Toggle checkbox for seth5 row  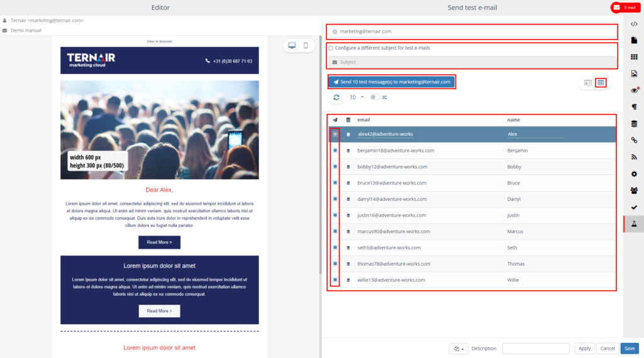click(335, 247)
